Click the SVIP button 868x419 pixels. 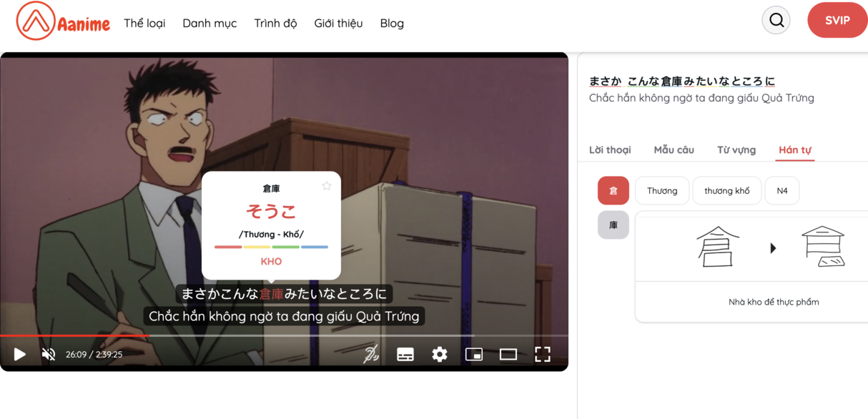tap(837, 20)
